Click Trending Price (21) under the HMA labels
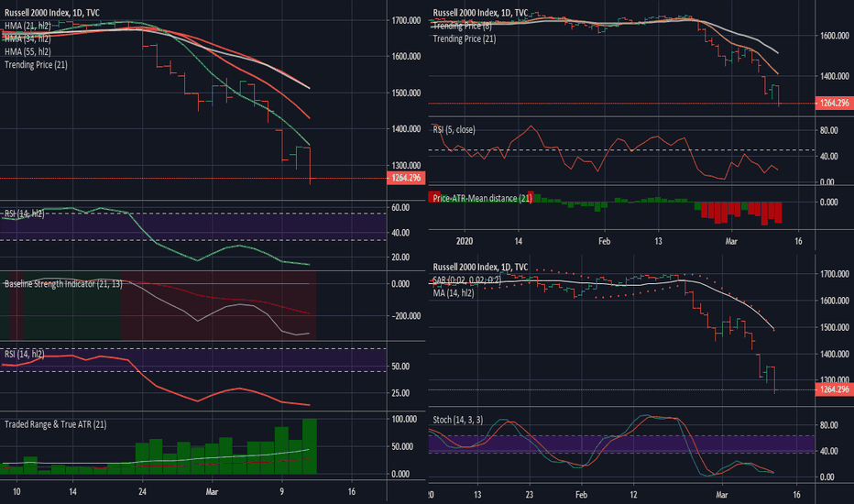 pyautogui.click(x=36, y=65)
